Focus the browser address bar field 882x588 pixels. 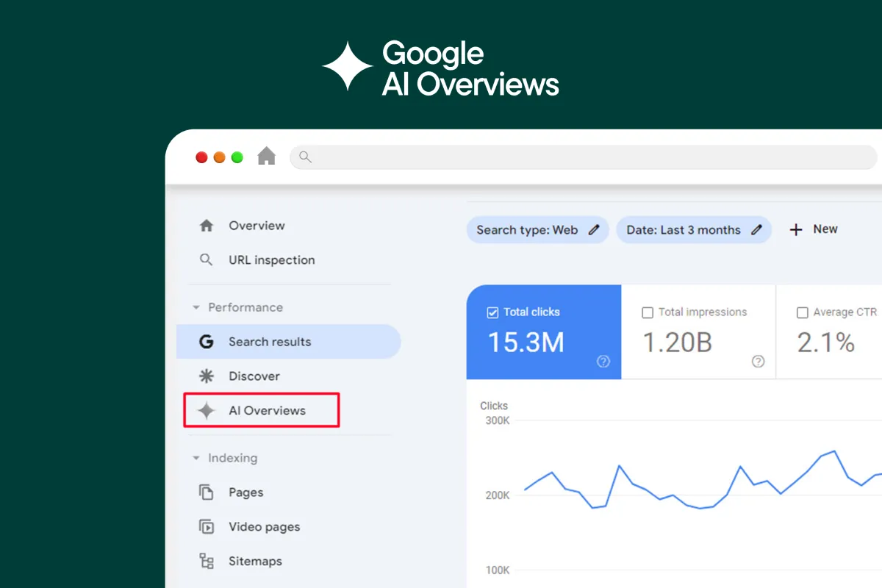[x=584, y=157]
